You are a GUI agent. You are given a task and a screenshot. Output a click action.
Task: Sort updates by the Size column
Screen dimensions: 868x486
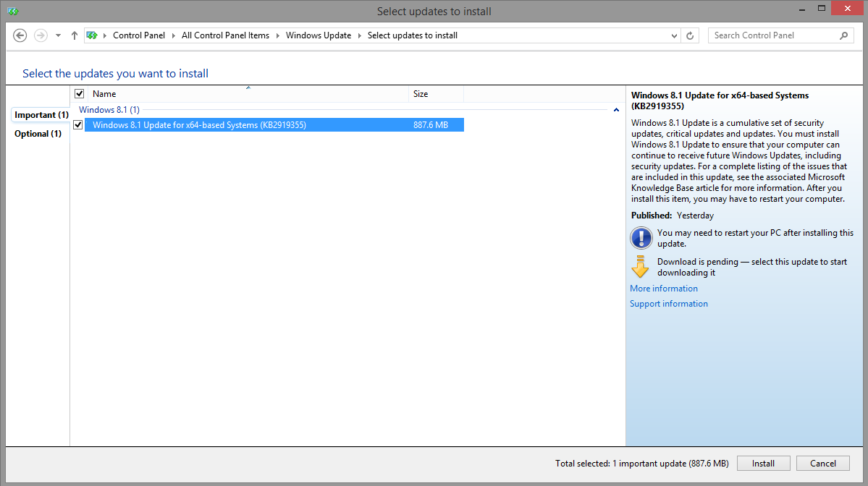click(x=437, y=94)
